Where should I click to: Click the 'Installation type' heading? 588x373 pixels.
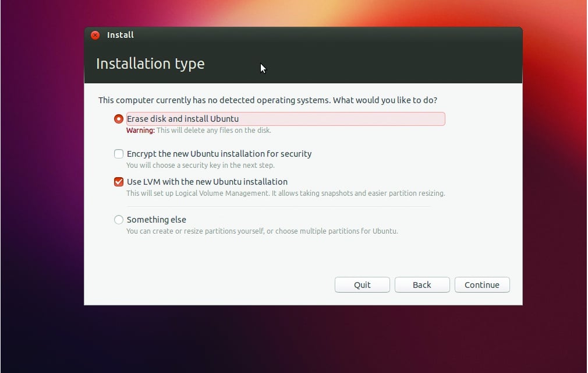point(150,64)
